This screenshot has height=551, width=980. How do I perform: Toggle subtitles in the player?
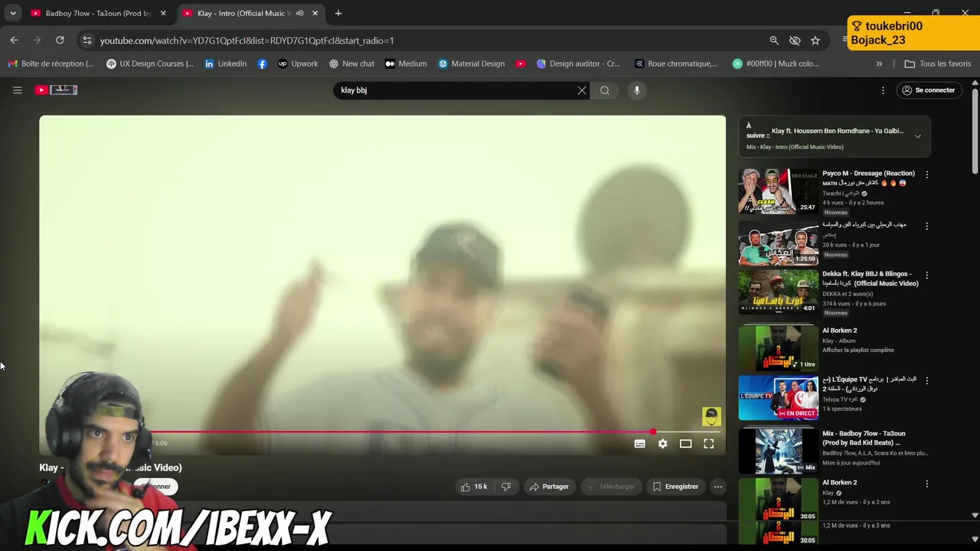[639, 444]
